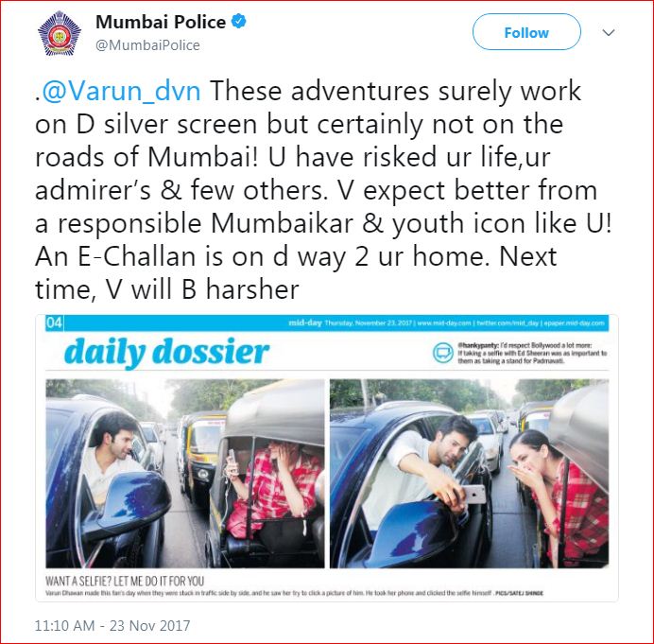Viewport: 654px width, 644px height.
Task: Click the speech bubble icon near hankypanty quote
Action: [443, 353]
